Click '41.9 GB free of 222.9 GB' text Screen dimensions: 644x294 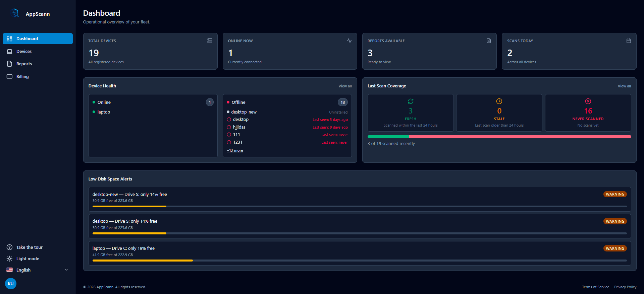coord(113,255)
